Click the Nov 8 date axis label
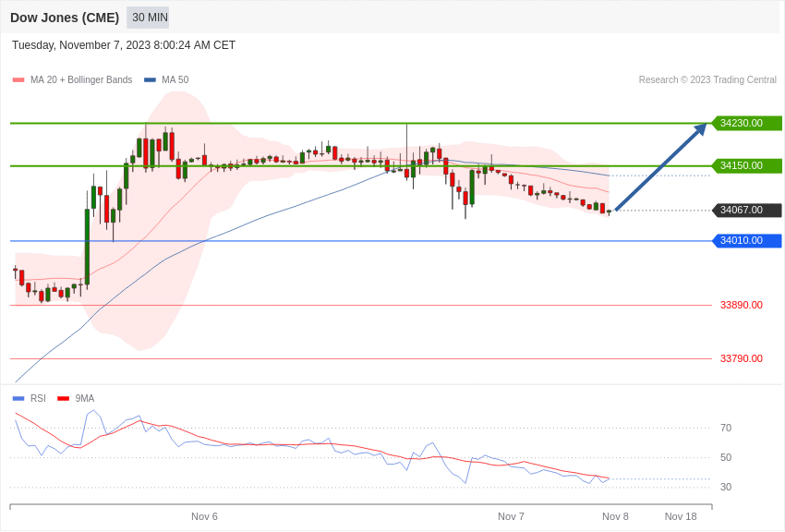The height and width of the screenshot is (532, 785). click(615, 517)
